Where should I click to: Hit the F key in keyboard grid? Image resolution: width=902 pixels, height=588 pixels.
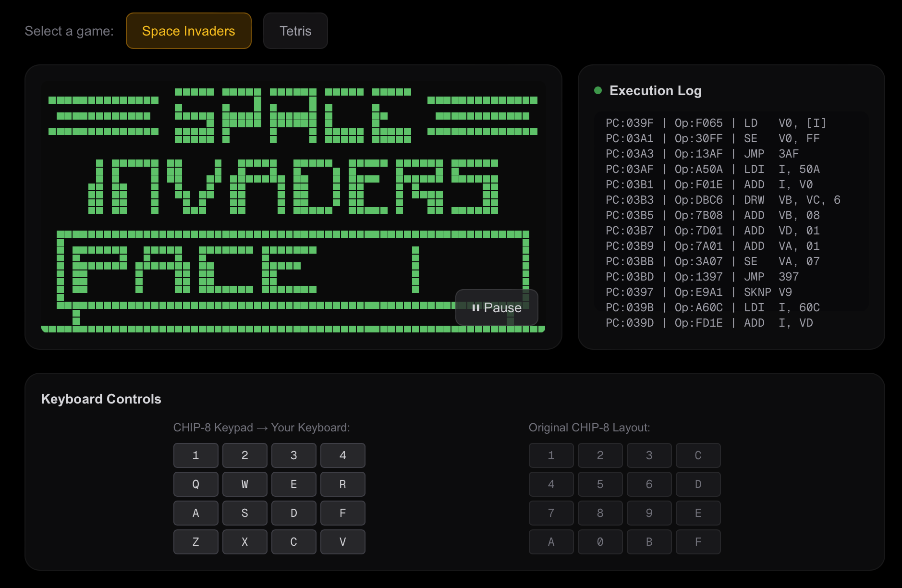click(342, 513)
